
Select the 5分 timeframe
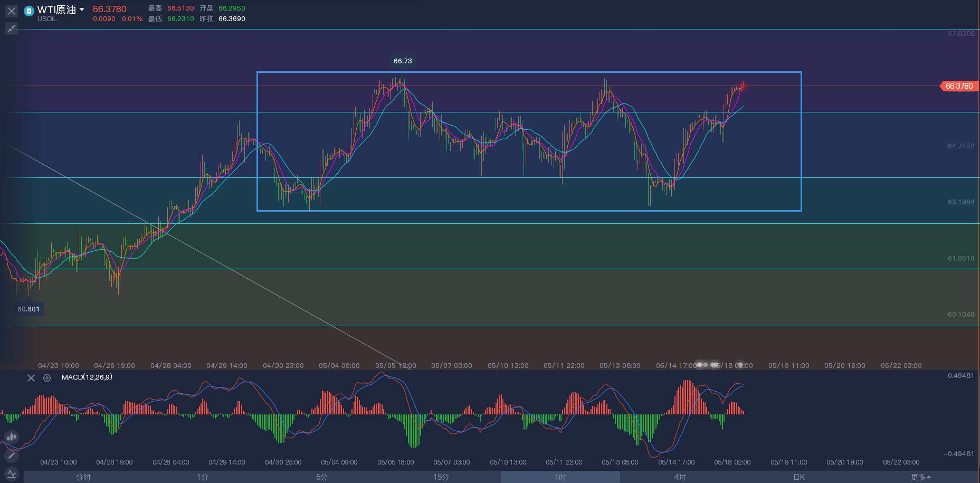click(x=322, y=477)
